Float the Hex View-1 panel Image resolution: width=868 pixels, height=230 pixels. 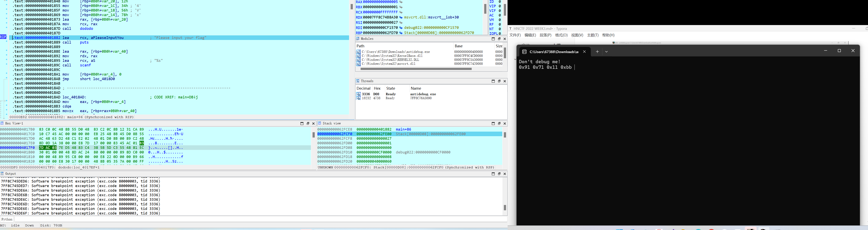(x=308, y=124)
